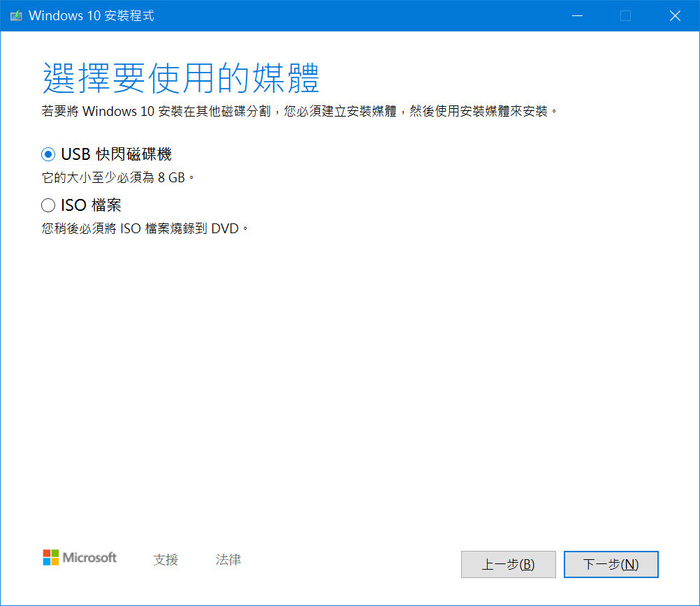This screenshot has height=606, width=700.
Task: Click the installer icon in the title bar
Action: coord(15,15)
